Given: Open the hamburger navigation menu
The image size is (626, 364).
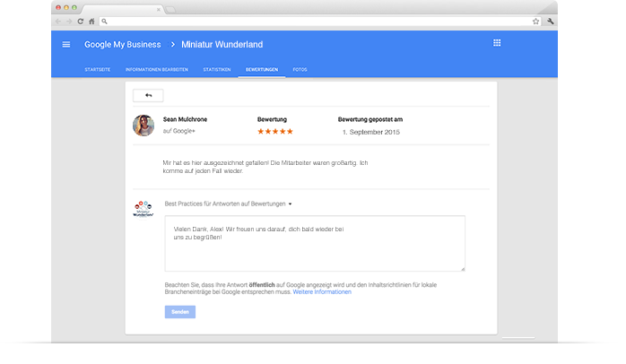Looking at the screenshot, I should pos(66,44).
